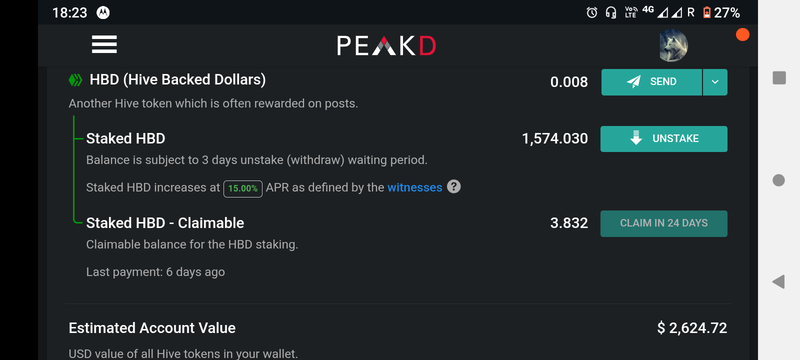Click the green Hive logo beside HBD
800x360 pixels.
click(x=75, y=80)
